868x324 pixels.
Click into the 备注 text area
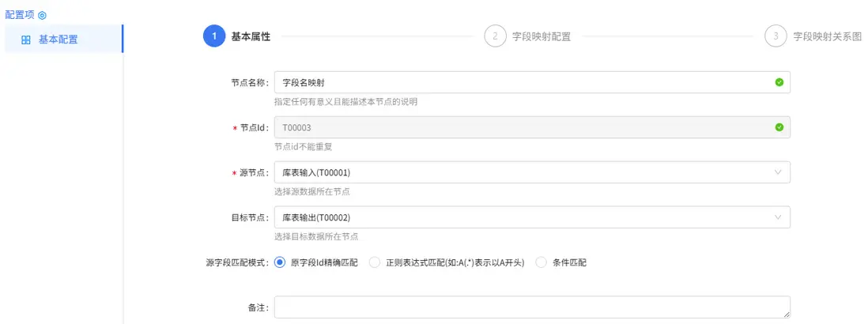click(x=531, y=307)
